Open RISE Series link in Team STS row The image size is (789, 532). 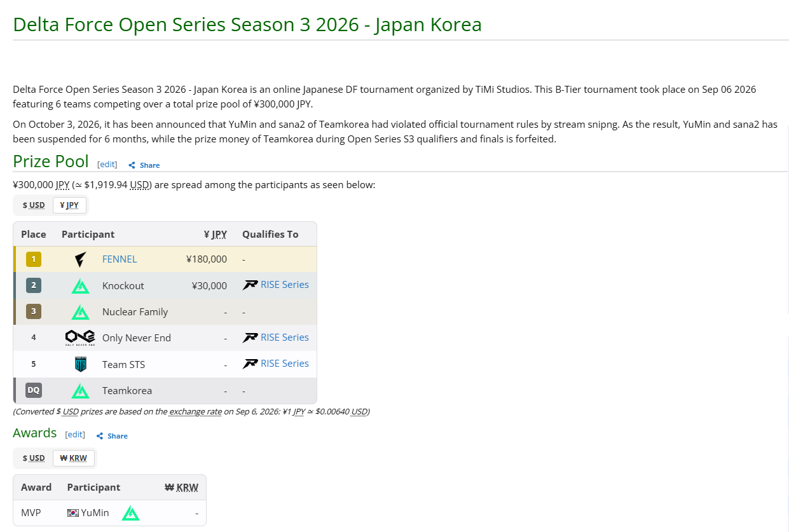click(x=285, y=364)
